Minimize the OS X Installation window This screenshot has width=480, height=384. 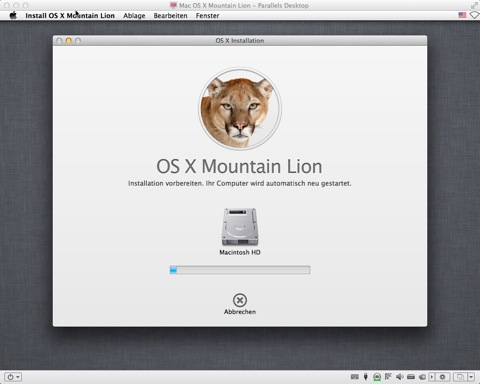68,40
